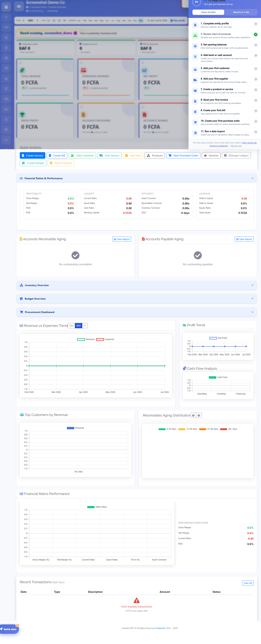Click the red warning triangle in Recent Transactions
261x644 pixels.
[x=136, y=600]
